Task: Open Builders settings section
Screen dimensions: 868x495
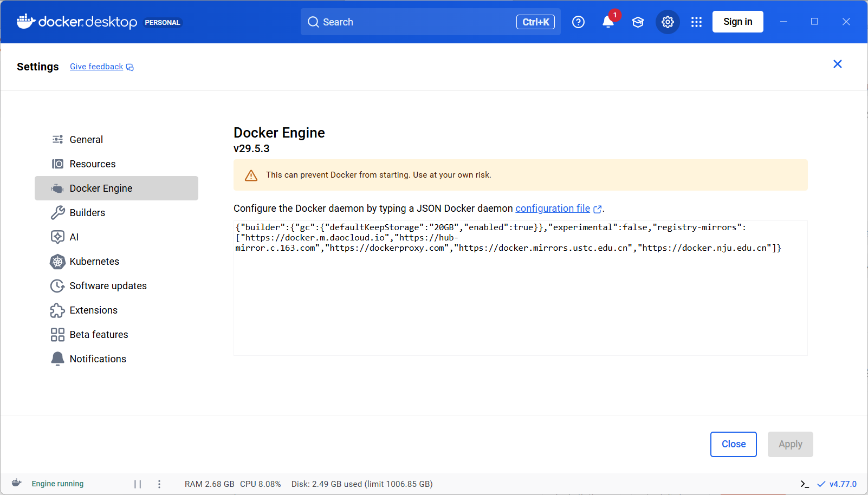Action: pyautogui.click(x=116, y=212)
